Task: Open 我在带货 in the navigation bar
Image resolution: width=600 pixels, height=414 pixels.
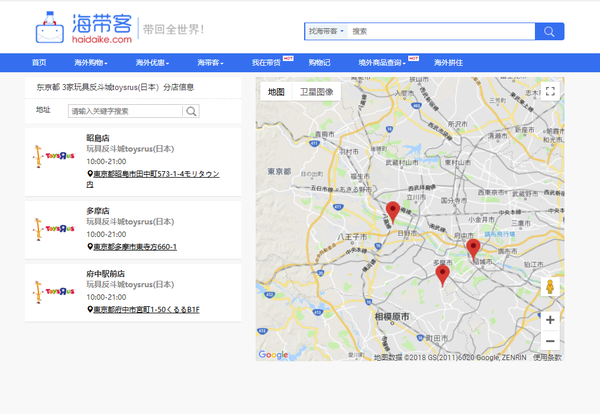Action: point(266,63)
